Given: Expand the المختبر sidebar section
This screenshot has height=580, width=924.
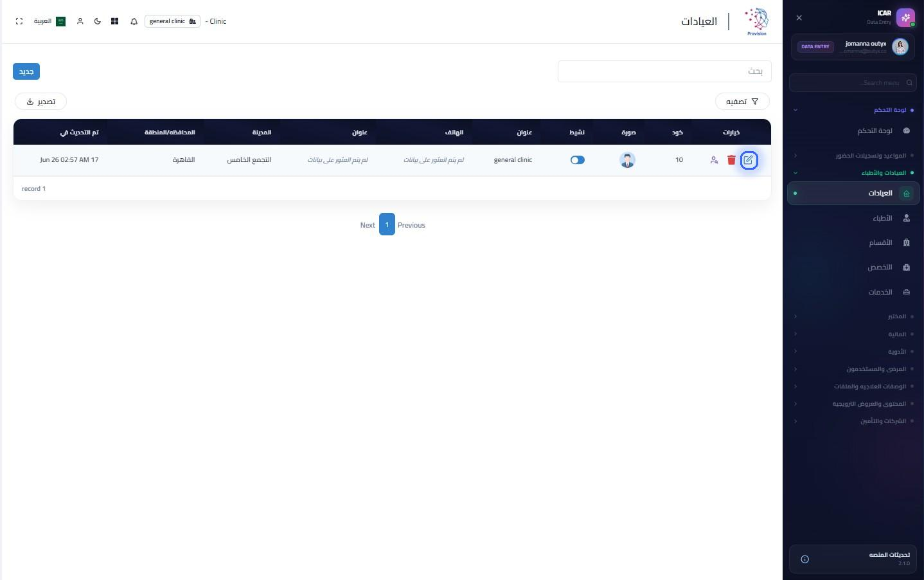Looking at the screenshot, I should [854, 316].
